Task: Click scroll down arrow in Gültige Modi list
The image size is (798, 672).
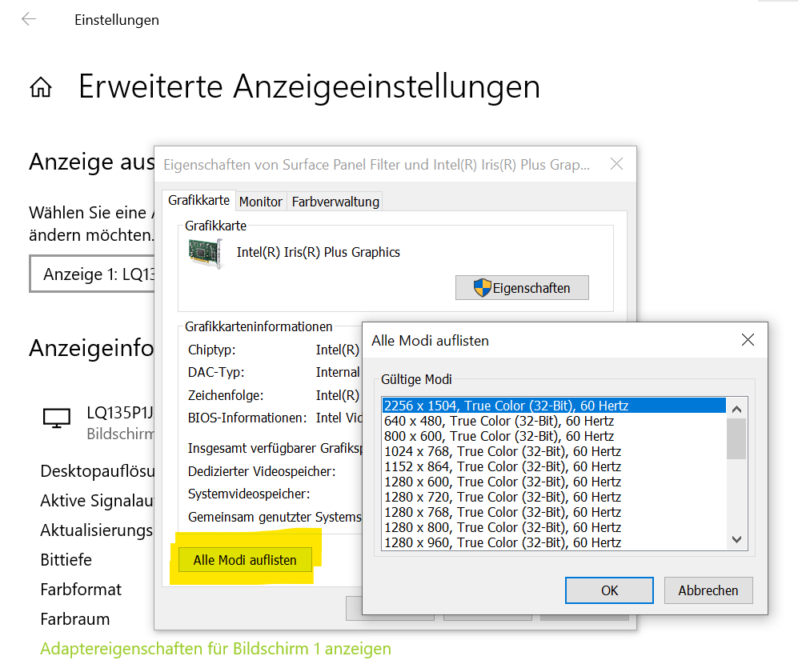Action: coord(736,539)
